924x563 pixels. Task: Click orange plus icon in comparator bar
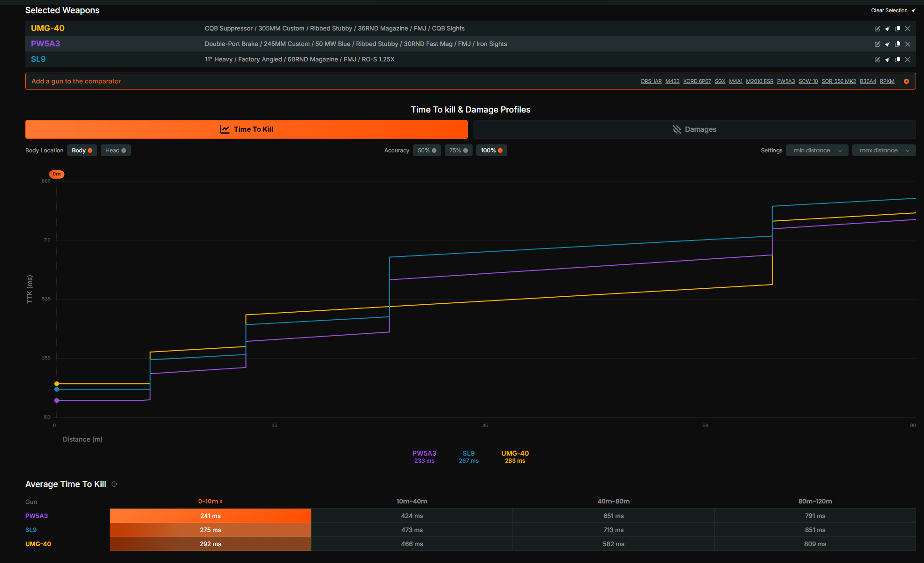pyautogui.click(x=906, y=82)
